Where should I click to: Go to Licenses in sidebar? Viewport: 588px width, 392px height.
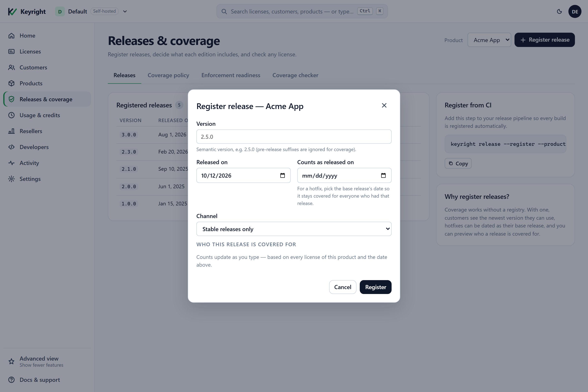point(47,51)
